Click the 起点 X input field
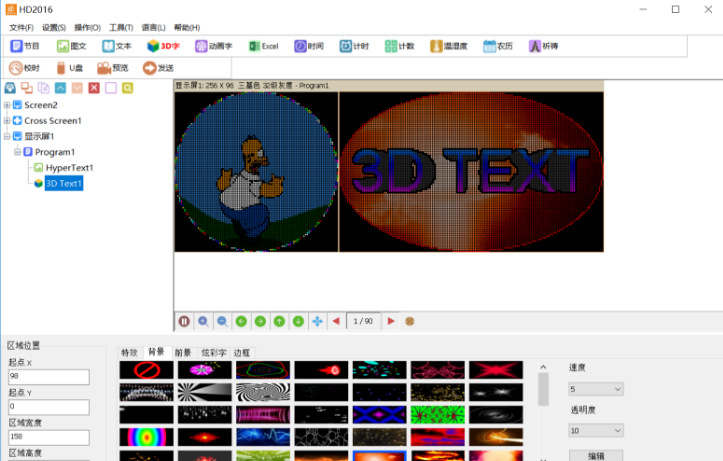Screen dimensions: 723x461 [49, 377]
